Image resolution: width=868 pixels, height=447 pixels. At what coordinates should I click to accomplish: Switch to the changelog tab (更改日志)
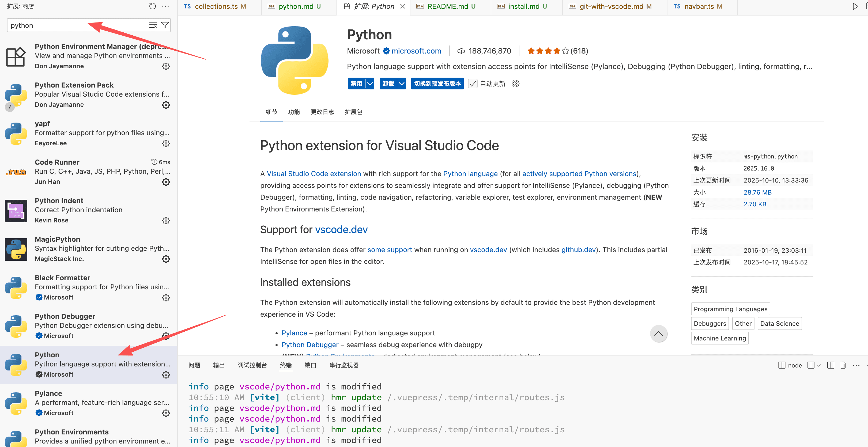(322, 112)
